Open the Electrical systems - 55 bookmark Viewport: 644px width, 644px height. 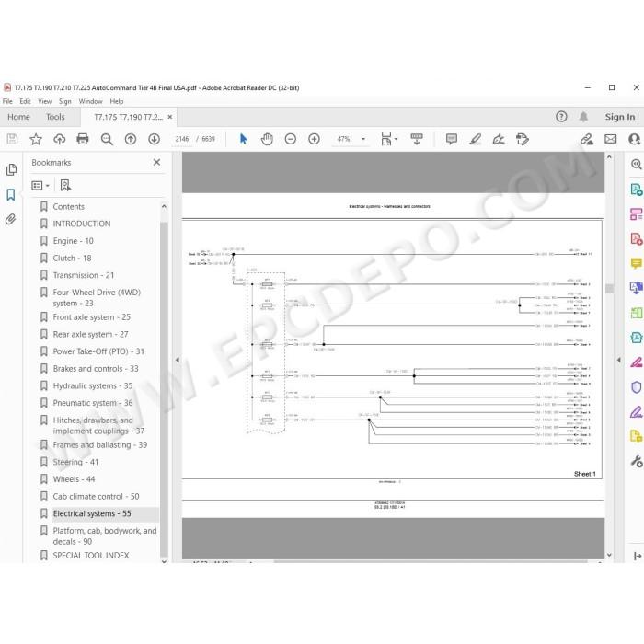pyautogui.click(x=92, y=513)
